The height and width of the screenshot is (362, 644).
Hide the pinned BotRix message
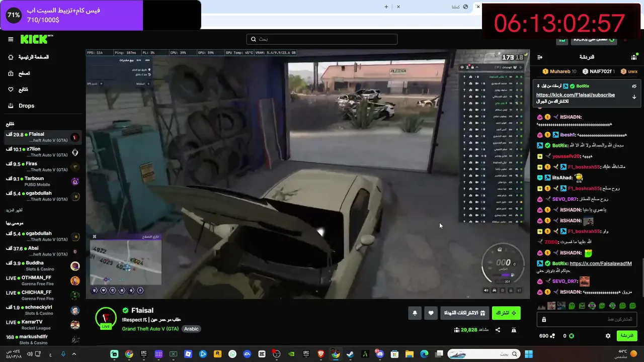634,86
